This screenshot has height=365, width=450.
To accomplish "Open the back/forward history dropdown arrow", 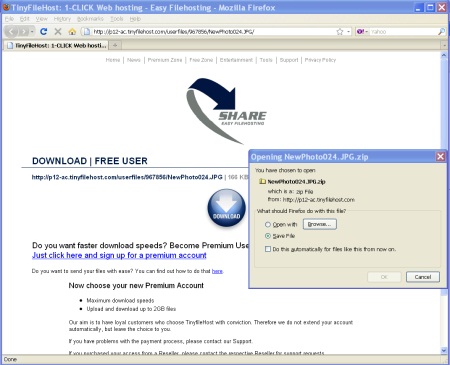I will [32, 32].
